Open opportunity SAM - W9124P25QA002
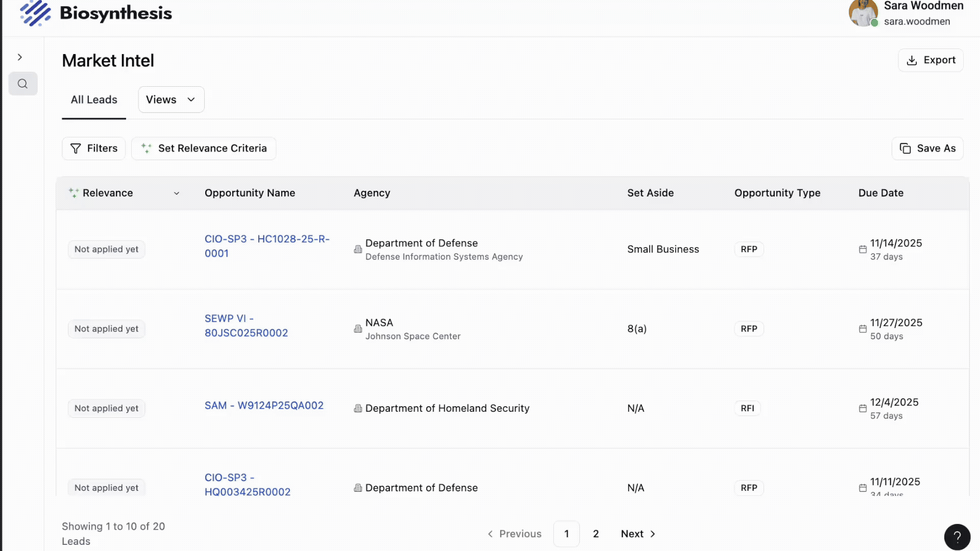980x551 pixels. pyautogui.click(x=264, y=405)
